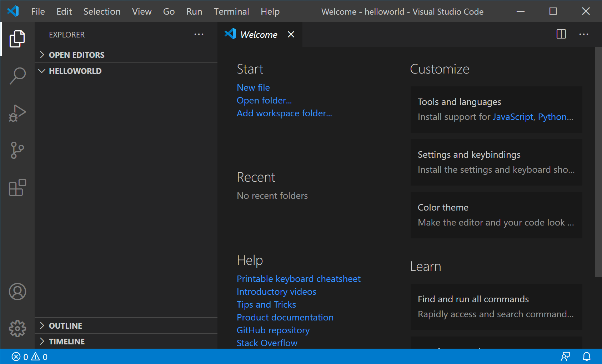This screenshot has width=602, height=364.
Task: Expand the Timeline section
Action: coord(67,342)
